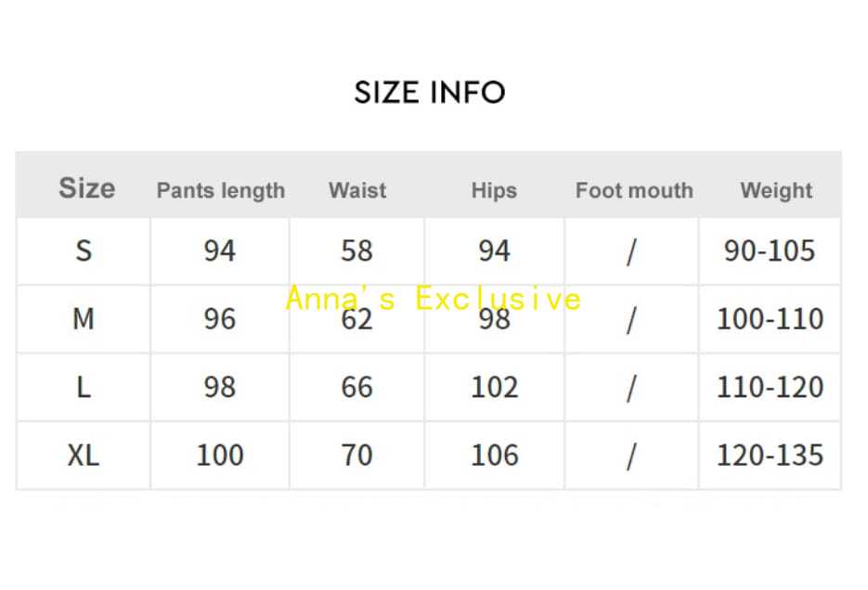Click the Weight column header

tap(775, 191)
